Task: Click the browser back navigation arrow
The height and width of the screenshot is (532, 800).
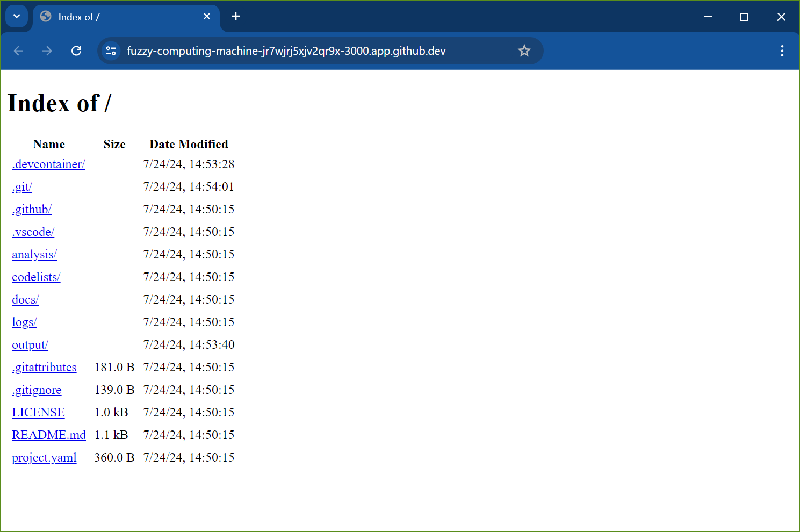Action: point(18,51)
